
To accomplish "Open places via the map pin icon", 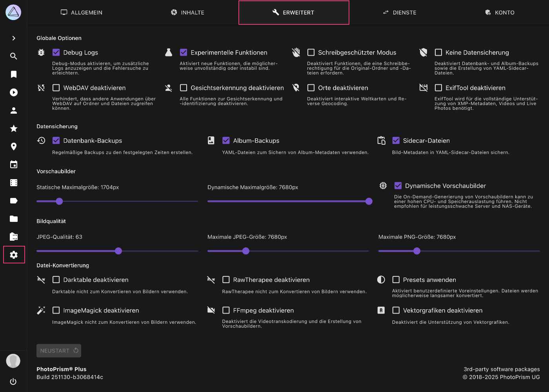I will (x=13, y=146).
